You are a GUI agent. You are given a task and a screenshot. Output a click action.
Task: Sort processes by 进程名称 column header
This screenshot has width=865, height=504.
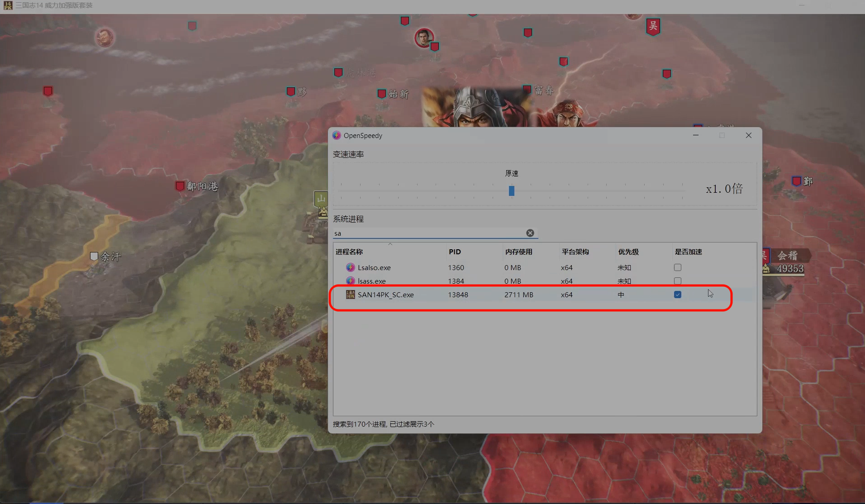[349, 252]
